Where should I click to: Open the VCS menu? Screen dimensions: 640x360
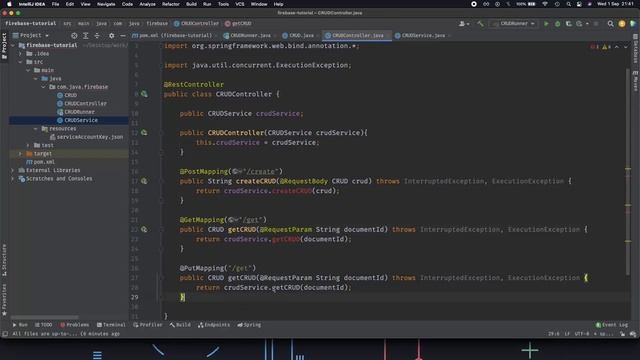(240, 4)
